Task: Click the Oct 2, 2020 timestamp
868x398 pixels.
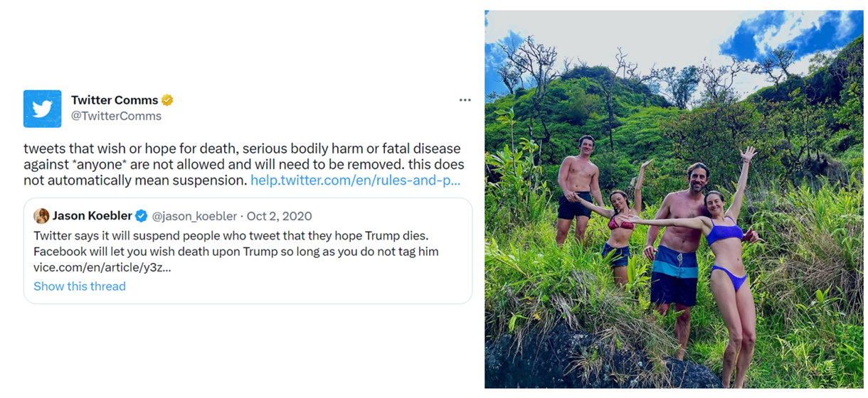Action: (x=279, y=216)
